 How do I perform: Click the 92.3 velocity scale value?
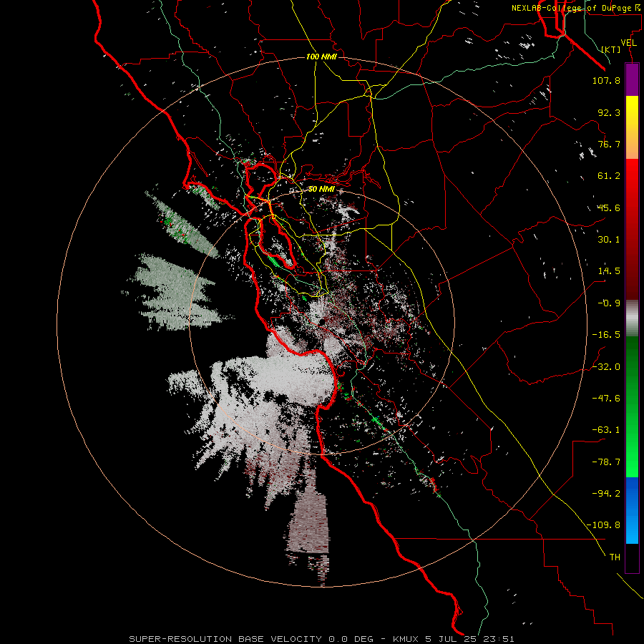point(609,112)
